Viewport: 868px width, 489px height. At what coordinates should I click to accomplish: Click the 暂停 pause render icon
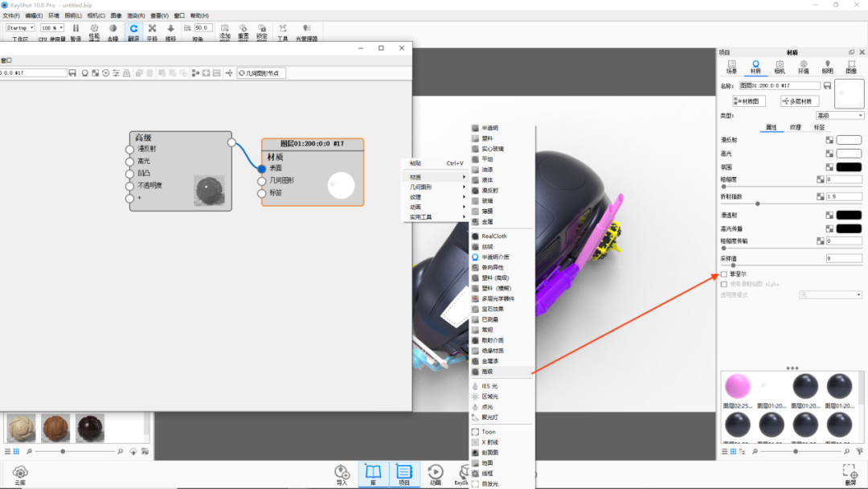[76, 28]
